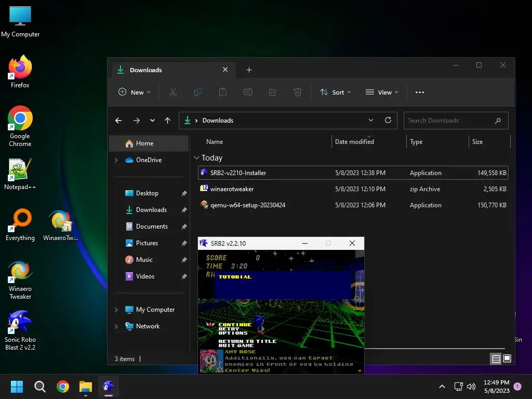Go up one folder level
This screenshot has height=399, width=532.
(168, 121)
